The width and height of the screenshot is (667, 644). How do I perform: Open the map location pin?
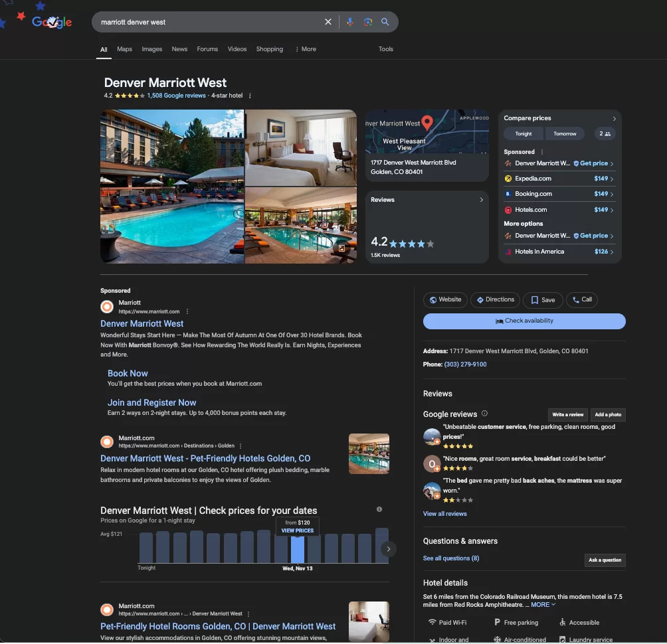click(x=427, y=123)
